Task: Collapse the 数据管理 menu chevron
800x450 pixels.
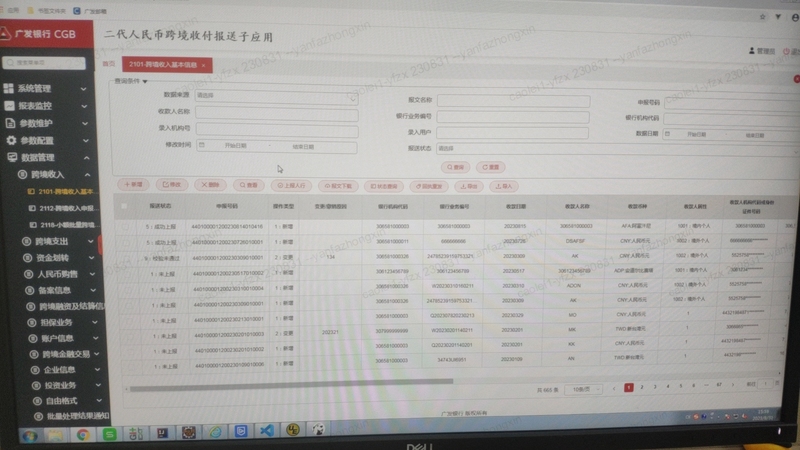Action: (86, 158)
